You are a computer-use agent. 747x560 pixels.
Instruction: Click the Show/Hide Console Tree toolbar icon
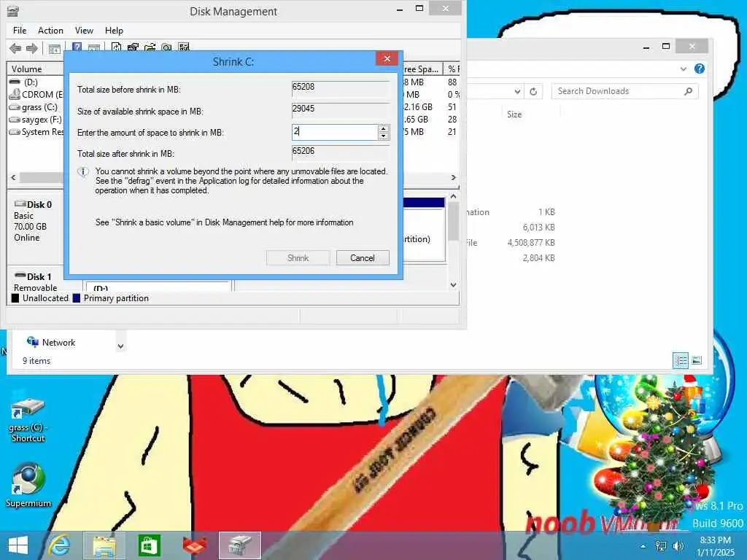pos(54,49)
